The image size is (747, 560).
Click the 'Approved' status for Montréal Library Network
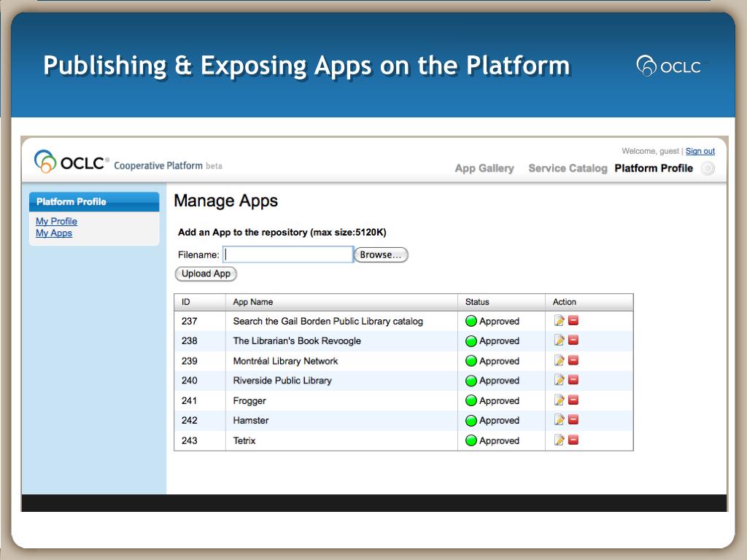point(499,361)
